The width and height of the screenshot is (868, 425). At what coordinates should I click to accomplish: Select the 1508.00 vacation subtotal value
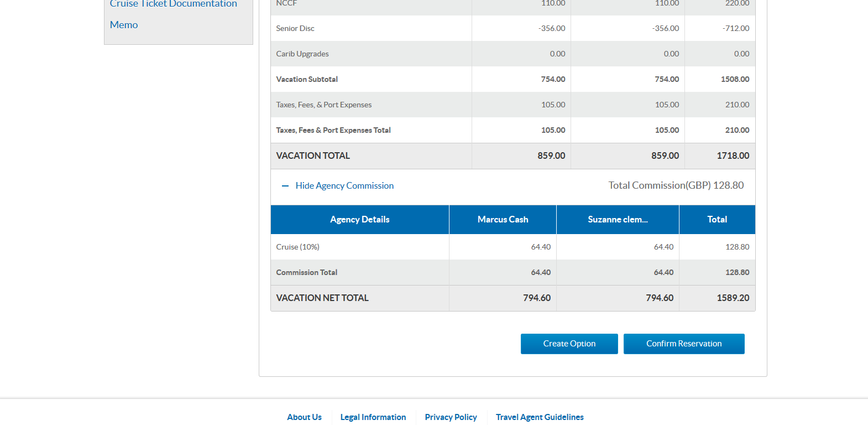tap(735, 79)
